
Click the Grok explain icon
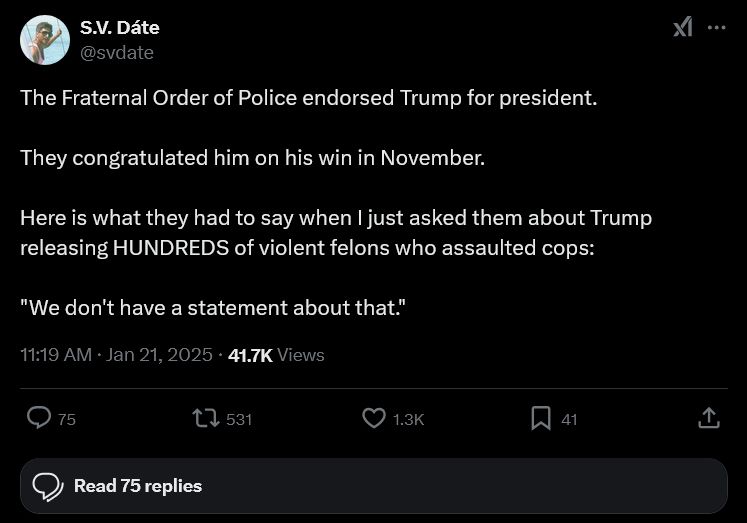[x=682, y=27]
